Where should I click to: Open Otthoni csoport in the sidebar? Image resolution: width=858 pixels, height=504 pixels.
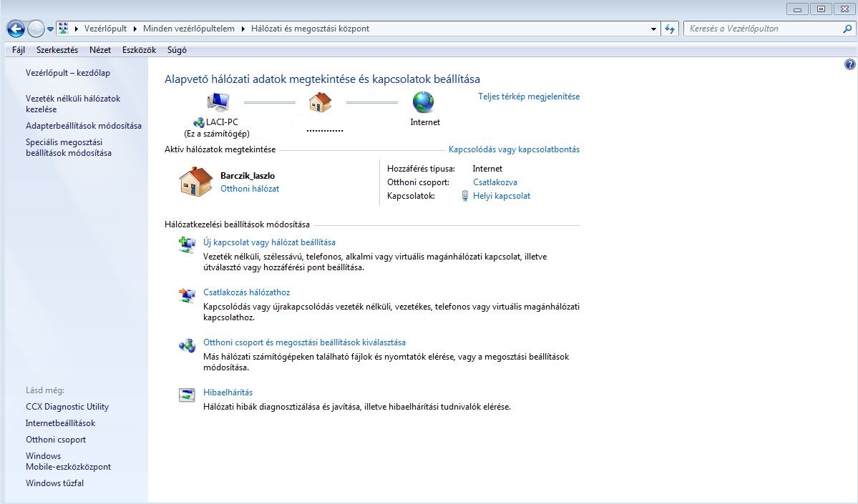point(56,440)
